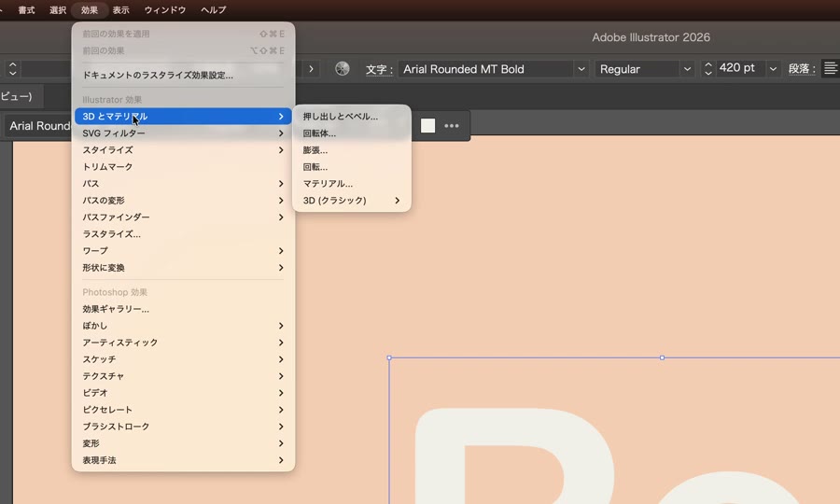Viewport: 840px width, 504px height.
Task: Click the paragraph left-align icon
Action: click(x=831, y=68)
